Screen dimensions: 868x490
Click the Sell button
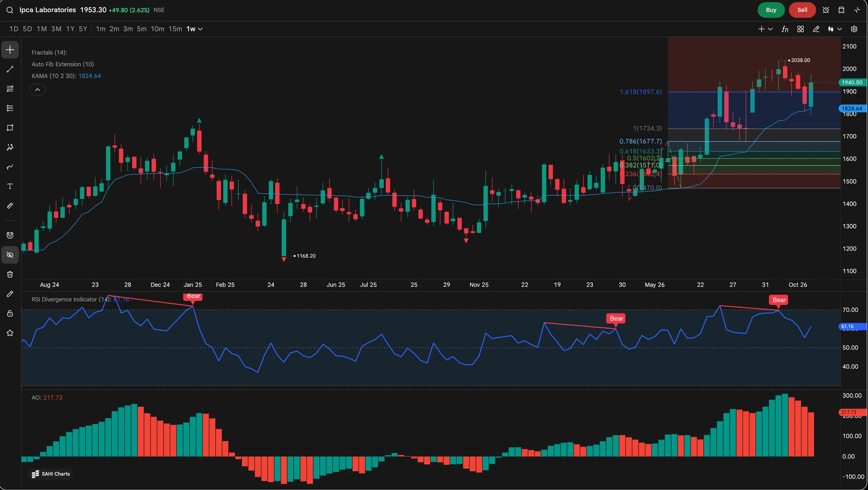coord(802,10)
